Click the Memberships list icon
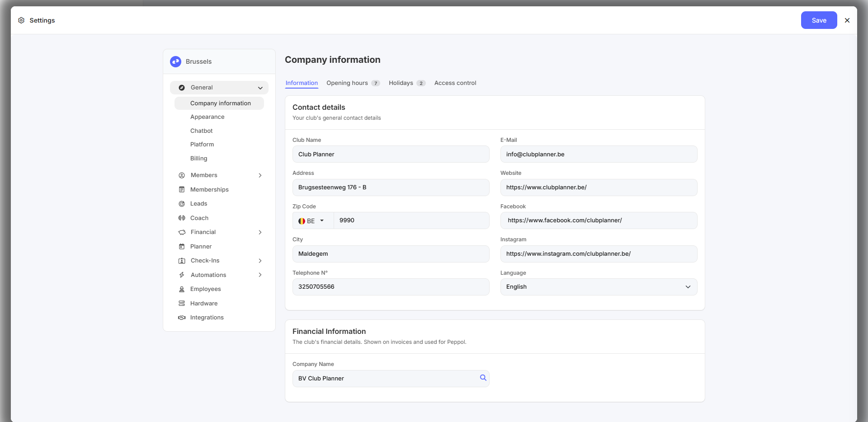This screenshot has width=868, height=422. [x=182, y=189]
